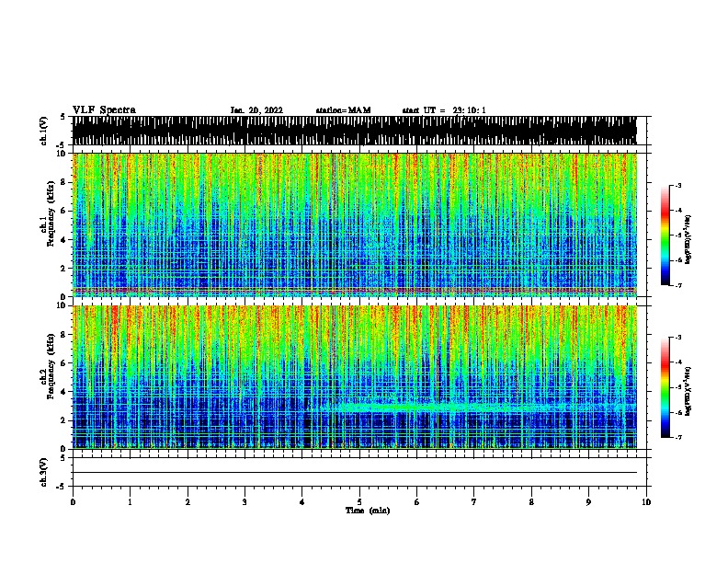Image resolution: width=728 pixels, height=563 pixels.
Task: Click time axis tick label "1"
Action: pyautogui.click(x=130, y=502)
